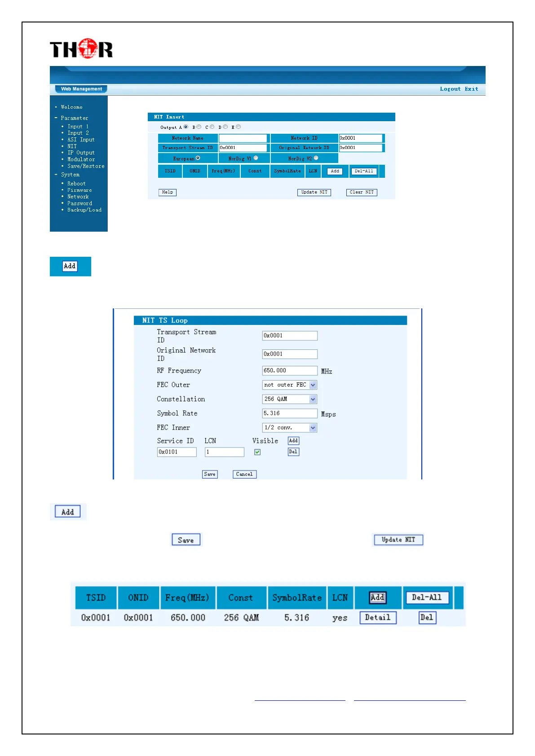Click the Exit link
The image size is (535, 756).
tap(471, 89)
